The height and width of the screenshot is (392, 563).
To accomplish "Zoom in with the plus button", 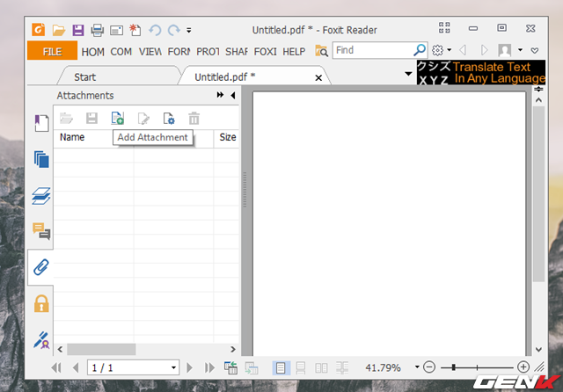I will coord(523,367).
